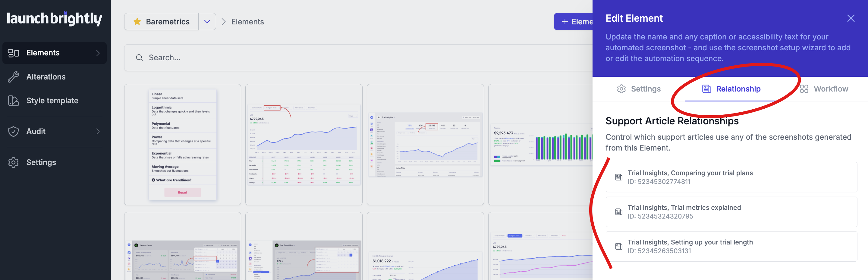This screenshot has height=280, width=868.
Task: Expand the Audit sidebar chevron
Action: (98, 131)
